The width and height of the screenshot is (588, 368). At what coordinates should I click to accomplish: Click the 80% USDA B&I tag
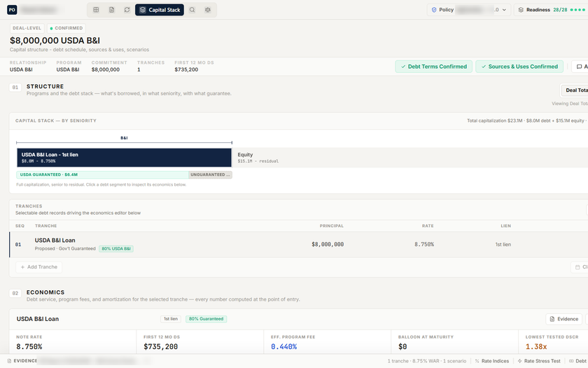(x=116, y=249)
